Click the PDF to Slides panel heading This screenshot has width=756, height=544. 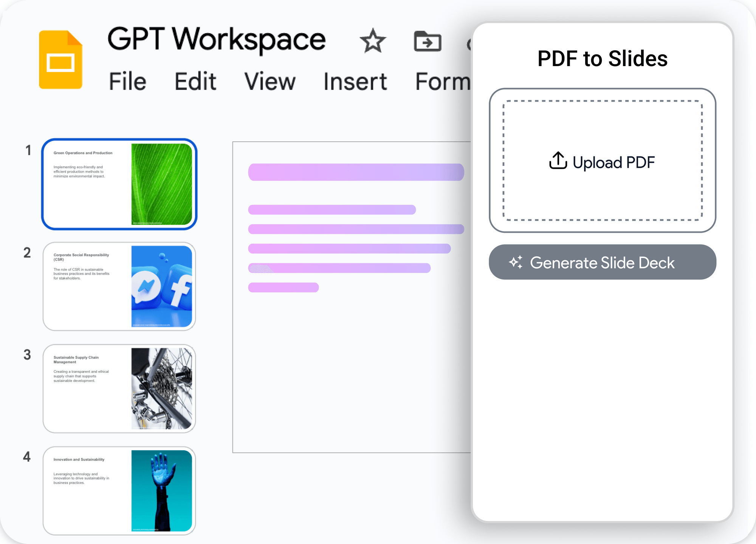(603, 59)
